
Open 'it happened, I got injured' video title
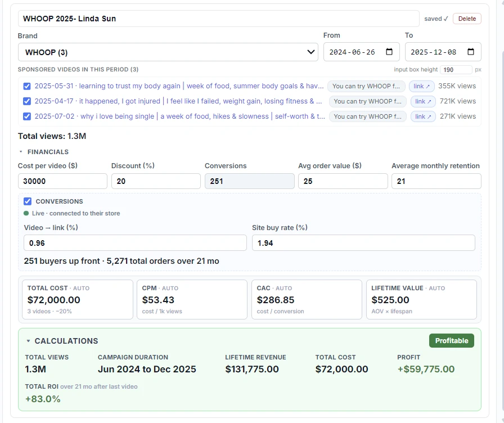point(178,101)
